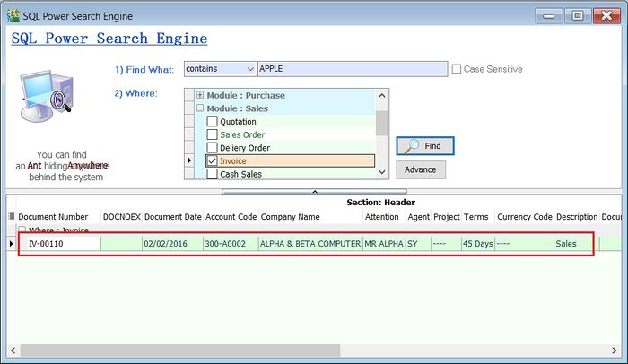628x364 pixels.
Task: Uncheck the Invoice checkbox
Action: tap(213, 160)
